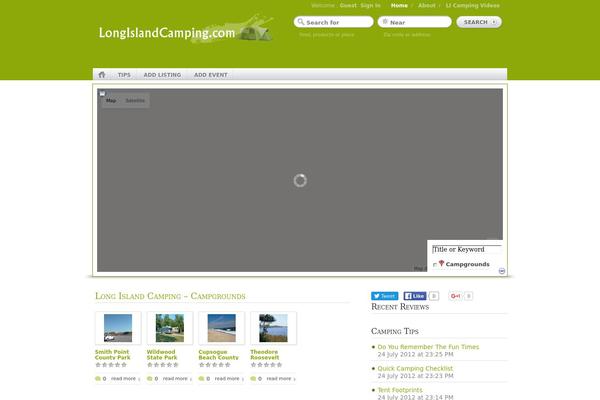The width and height of the screenshot is (600, 400).
Task: Switch the map to Map view
Action: [x=111, y=101]
